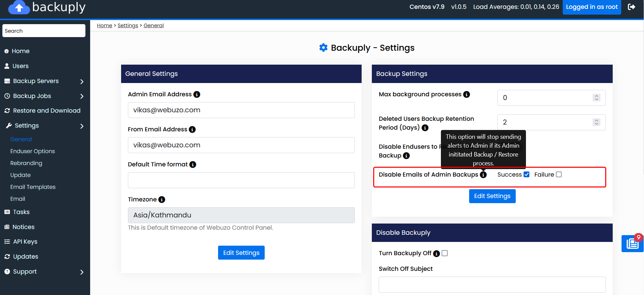Click Edit Settings under General Settings
This screenshot has width=644, height=295.
pyautogui.click(x=241, y=253)
